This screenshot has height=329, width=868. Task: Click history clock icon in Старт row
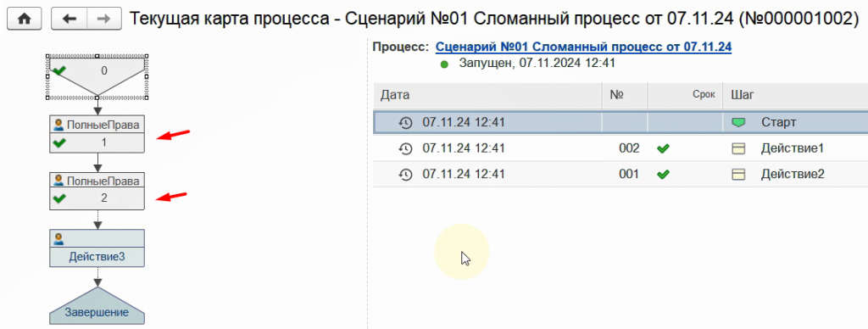pos(405,123)
